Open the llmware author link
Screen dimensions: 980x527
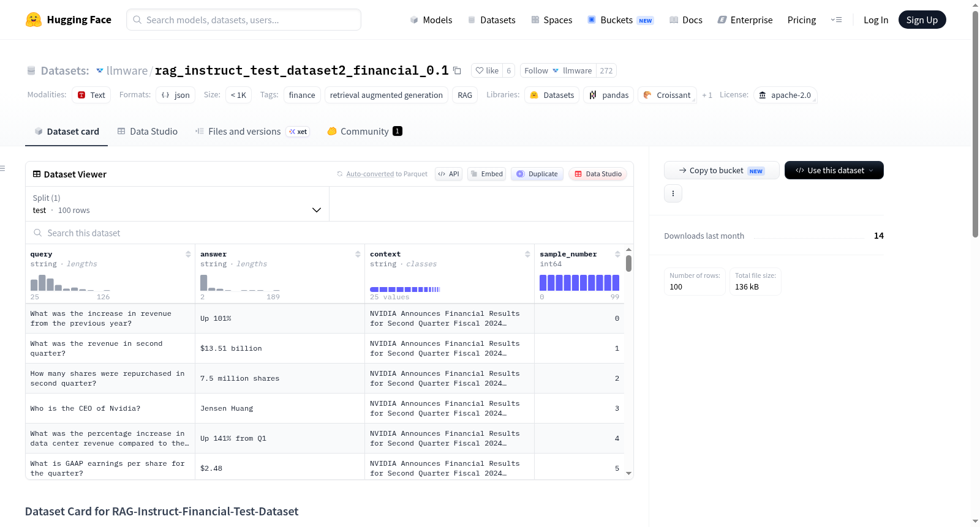pos(127,70)
